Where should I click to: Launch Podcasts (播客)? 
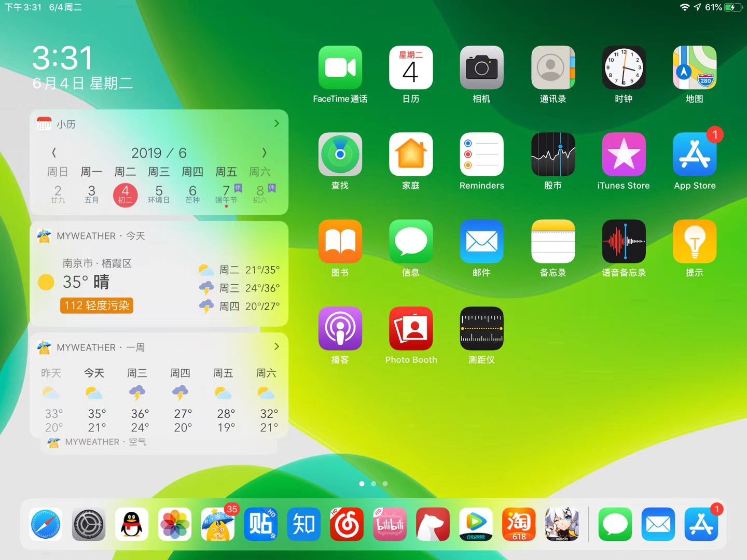(x=340, y=329)
